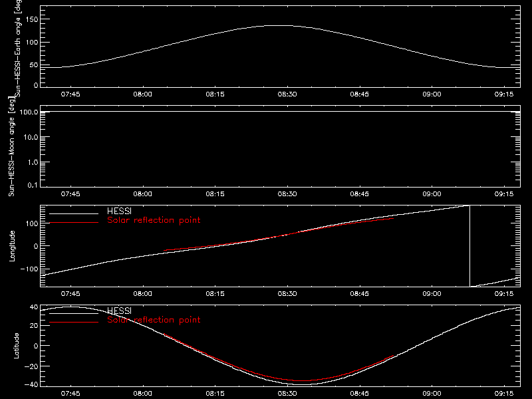532x399 pixels.
Task: Select 09:15 time label under Latitude plot
Action: coord(504,394)
